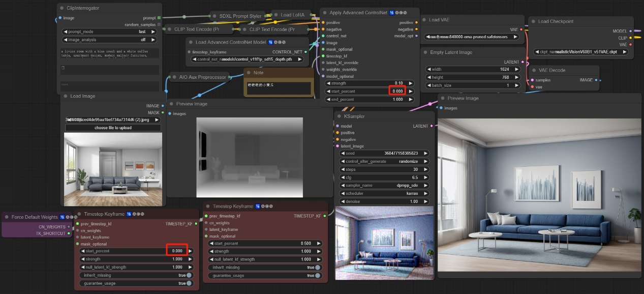This screenshot has width=644, height=294.
Task: Collapse the Load Checkpoint node via its dot
Action: (x=533, y=21)
